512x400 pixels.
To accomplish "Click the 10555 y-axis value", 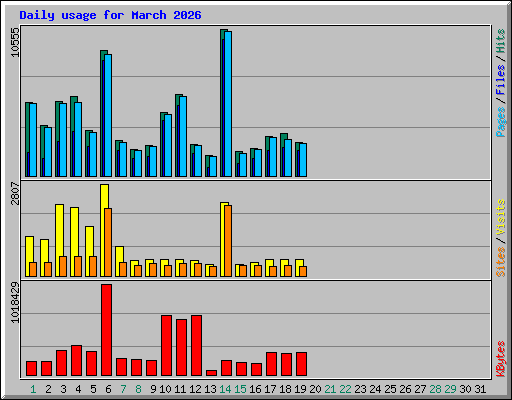I will [15, 42].
